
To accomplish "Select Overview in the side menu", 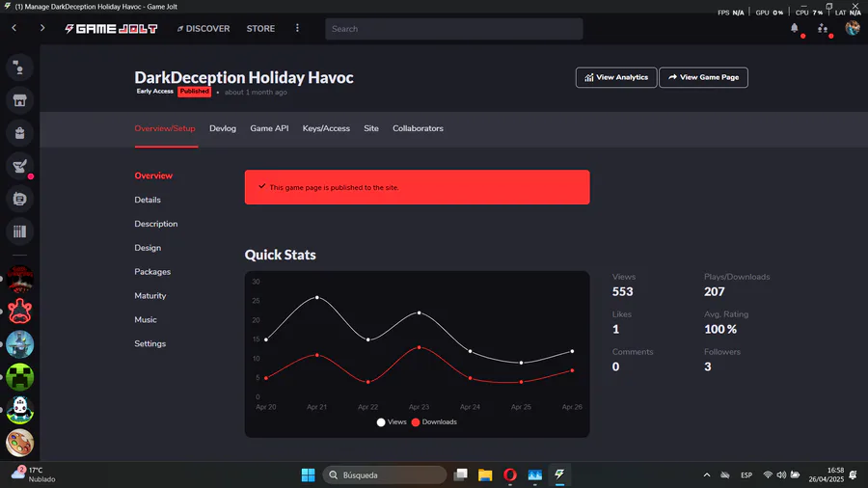I will pos(153,176).
